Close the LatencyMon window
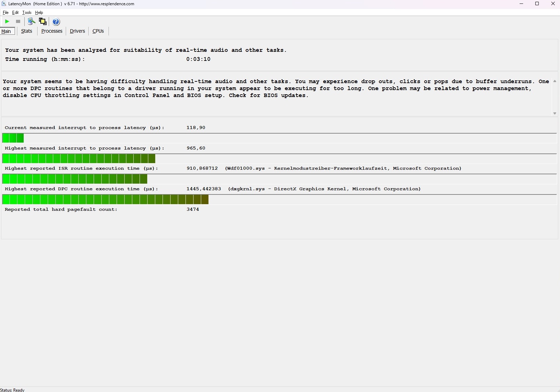The width and height of the screenshot is (560, 392). click(x=553, y=4)
